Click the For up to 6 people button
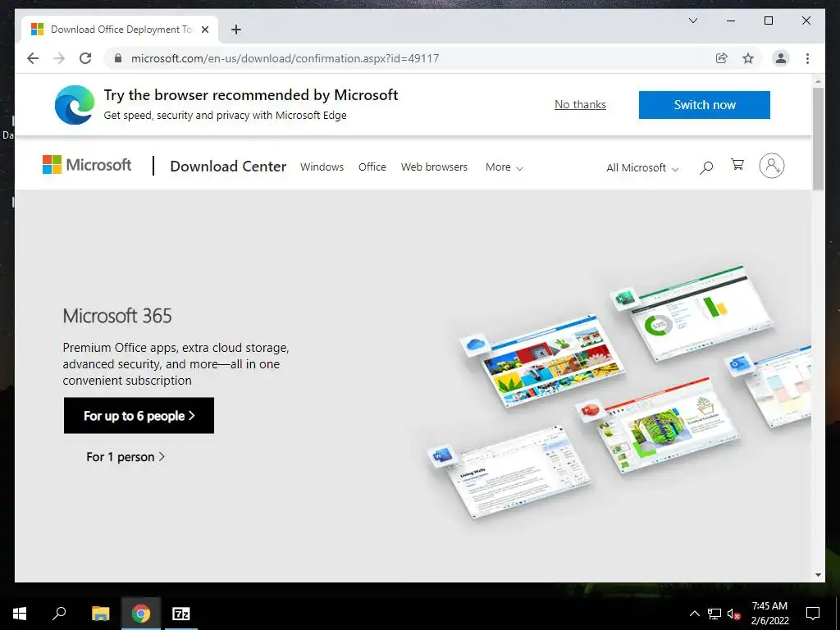 (x=139, y=416)
